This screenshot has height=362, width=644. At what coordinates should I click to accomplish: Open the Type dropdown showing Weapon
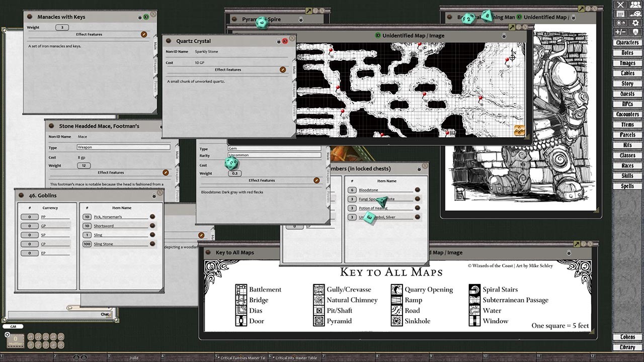tap(123, 147)
